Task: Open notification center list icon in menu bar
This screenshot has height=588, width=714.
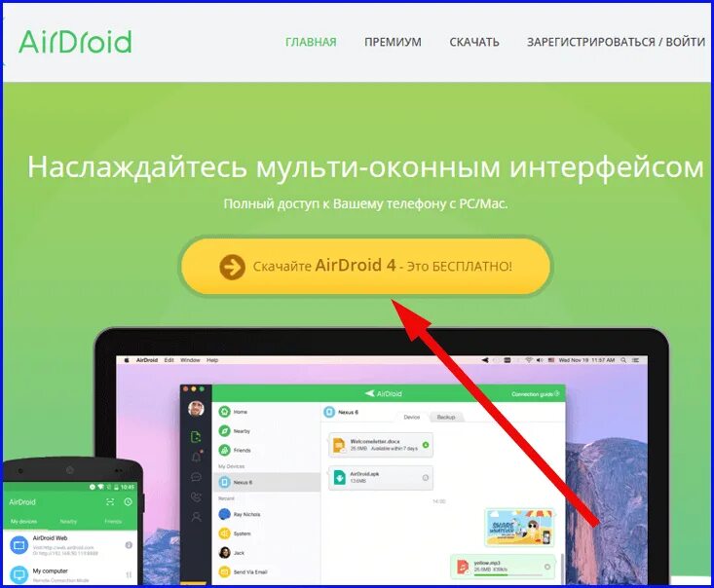Action: pos(635,360)
